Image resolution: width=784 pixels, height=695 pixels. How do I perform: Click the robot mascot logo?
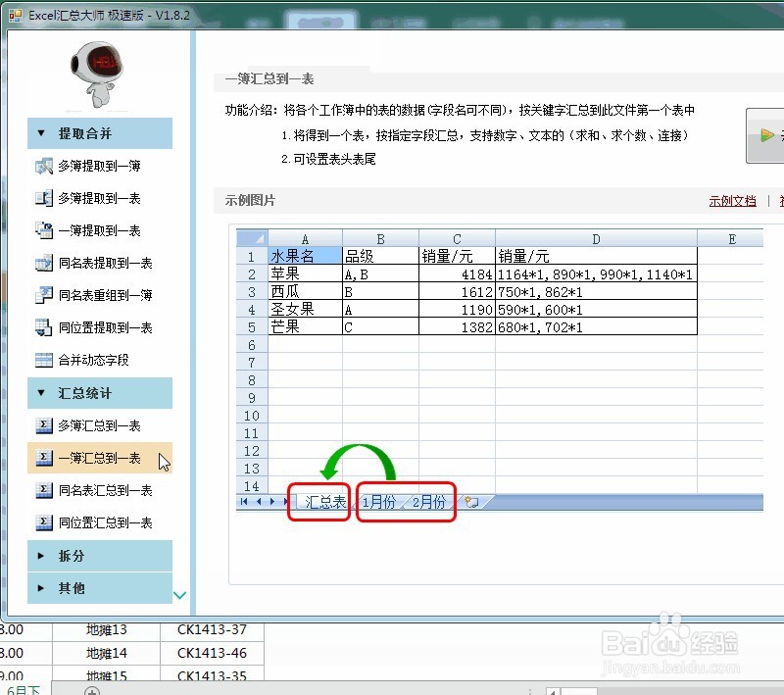96,74
